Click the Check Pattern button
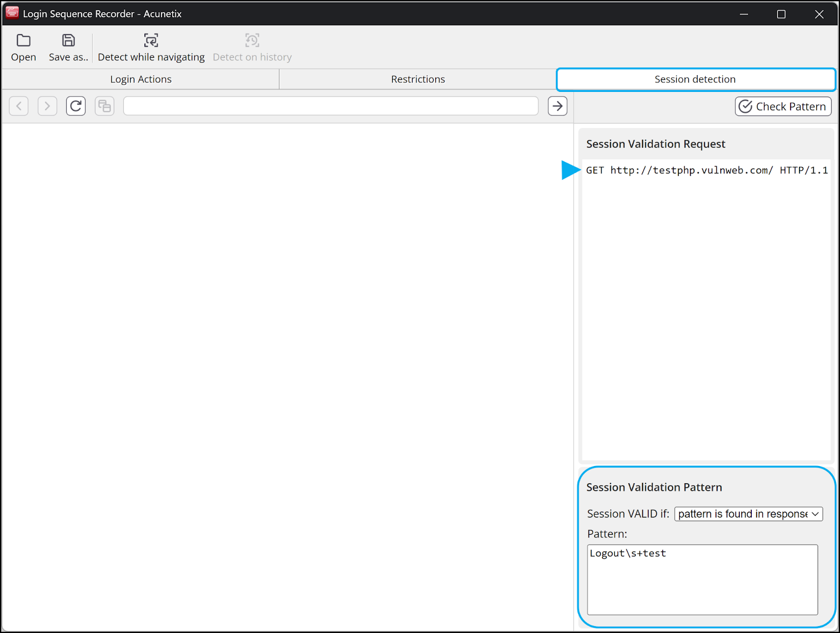840x633 pixels. point(783,107)
